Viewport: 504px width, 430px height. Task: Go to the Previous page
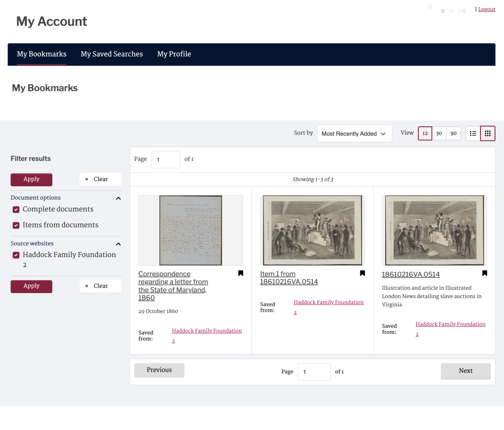pos(159,370)
